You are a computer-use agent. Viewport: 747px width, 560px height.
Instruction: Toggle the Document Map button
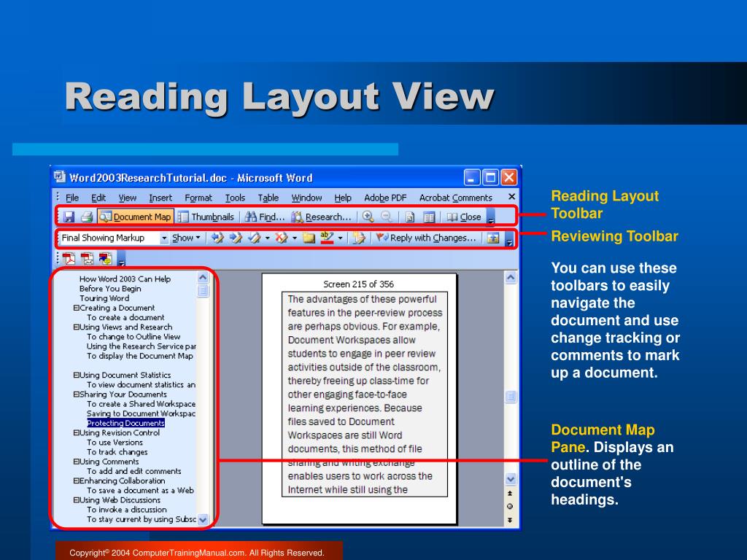click(x=135, y=217)
